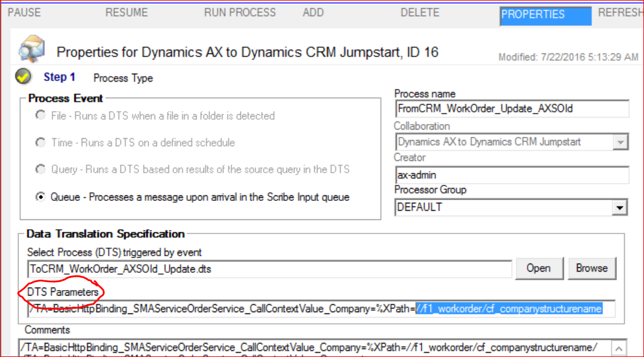Click the Processor Group label
This screenshot has width=644, height=357.
pyautogui.click(x=431, y=190)
